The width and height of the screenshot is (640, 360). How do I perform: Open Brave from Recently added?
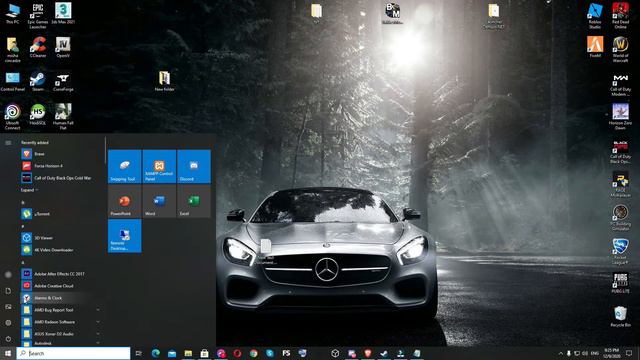tap(61, 154)
